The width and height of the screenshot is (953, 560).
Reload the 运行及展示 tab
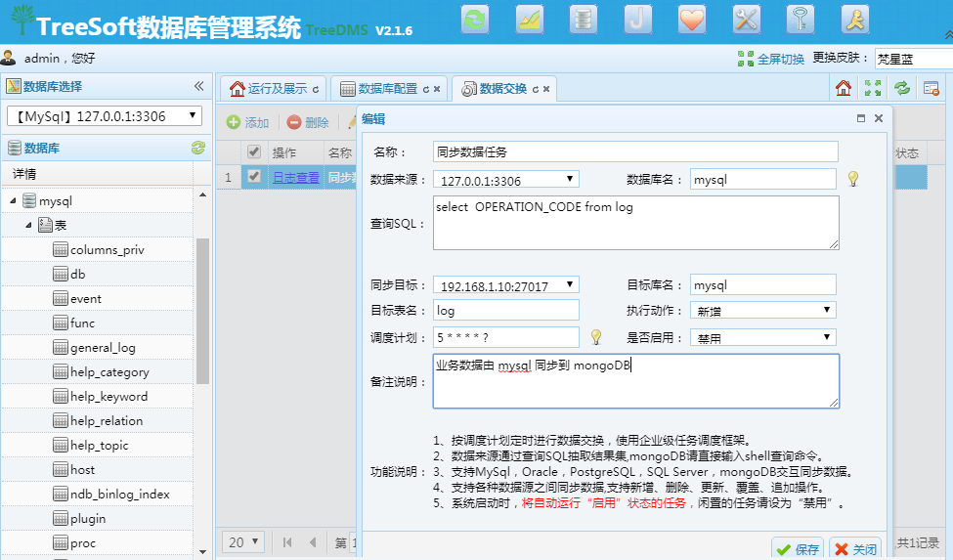(316, 89)
